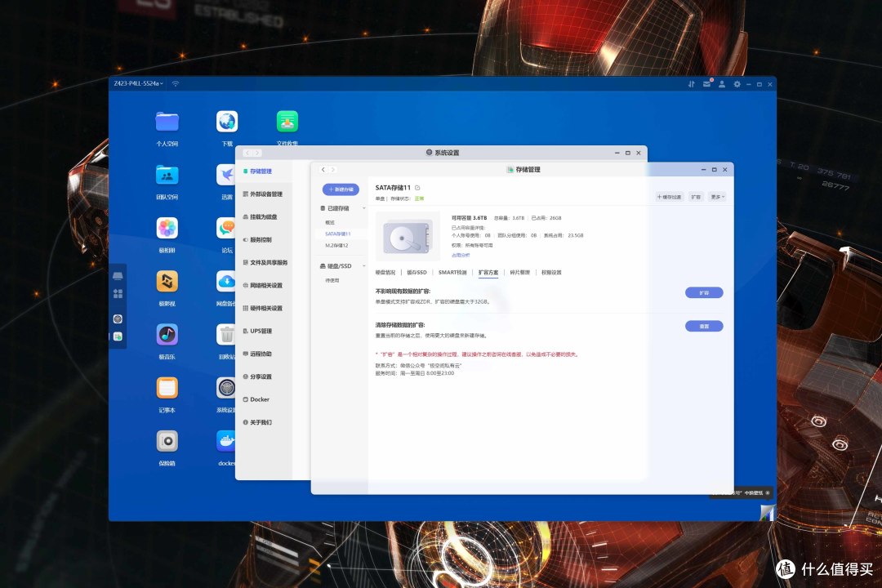Click the hard disk thumbnail image
The width and height of the screenshot is (882, 588).
[408, 236]
